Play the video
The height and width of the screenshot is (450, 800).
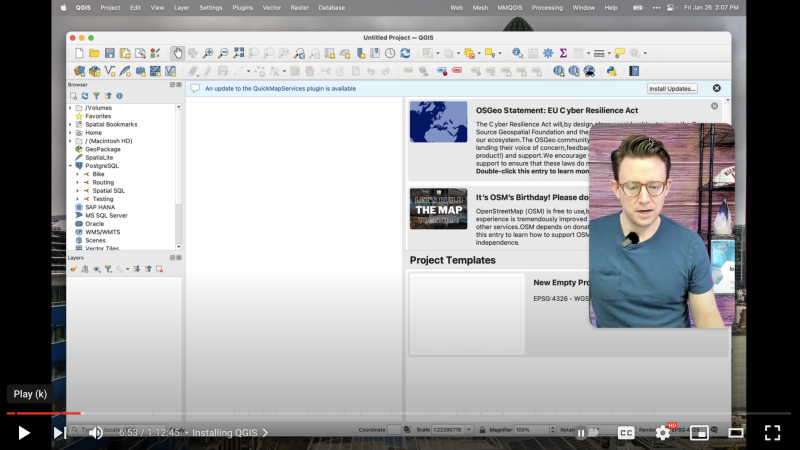point(23,433)
